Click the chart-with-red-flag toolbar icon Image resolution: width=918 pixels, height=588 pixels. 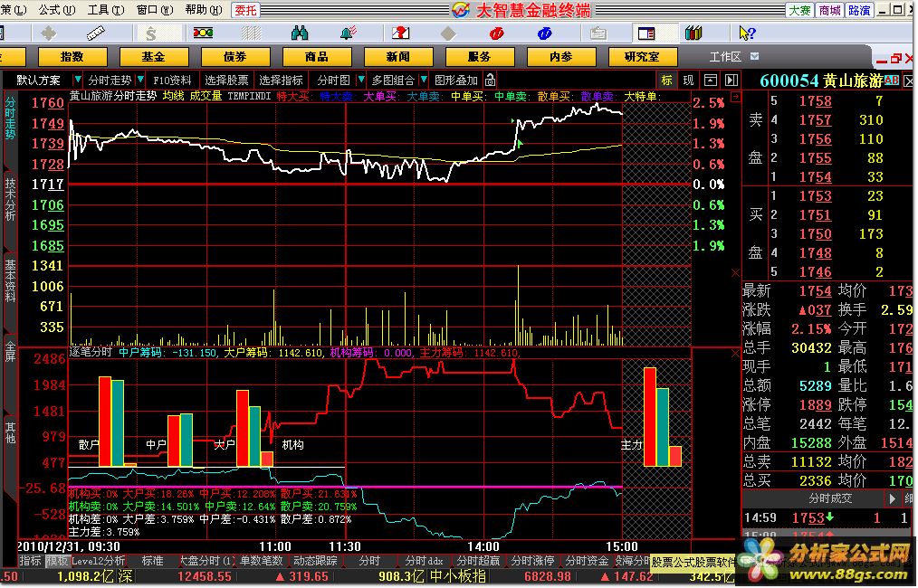tap(400, 33)
